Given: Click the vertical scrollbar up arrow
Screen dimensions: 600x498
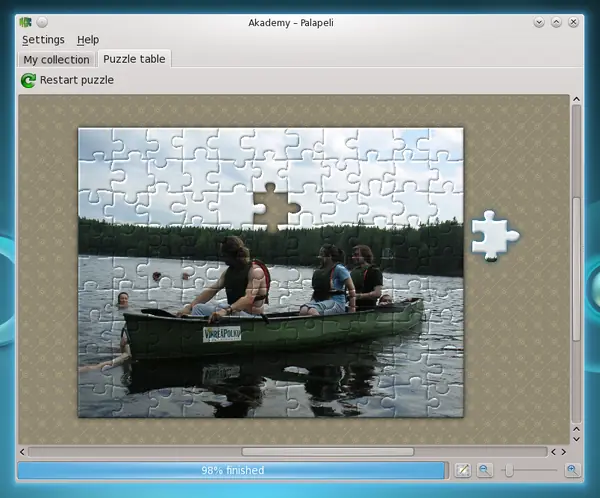Looking at the screenshot, I should coord(576,100).
